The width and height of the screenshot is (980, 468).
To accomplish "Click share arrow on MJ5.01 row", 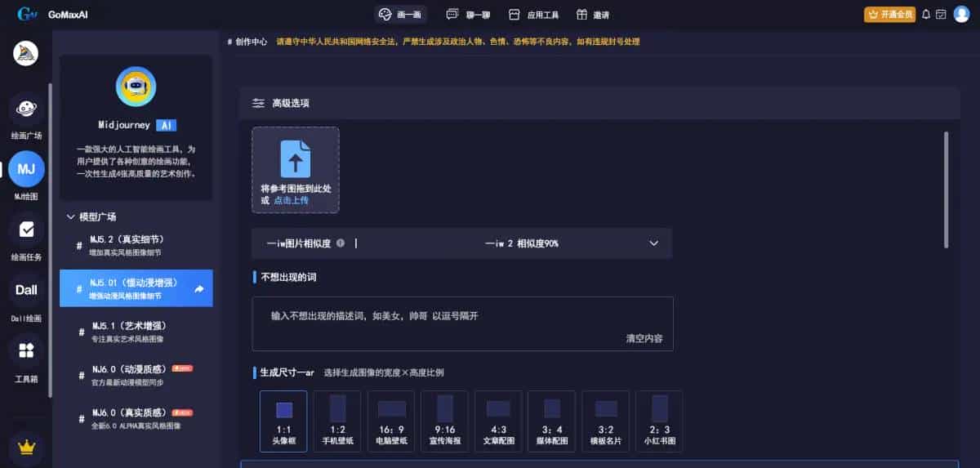I will (199, 288).
